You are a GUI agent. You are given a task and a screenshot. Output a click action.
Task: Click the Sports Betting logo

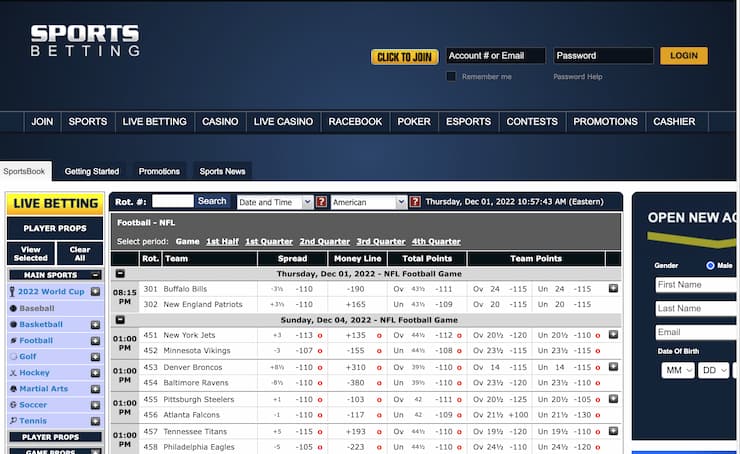point(85,41)
